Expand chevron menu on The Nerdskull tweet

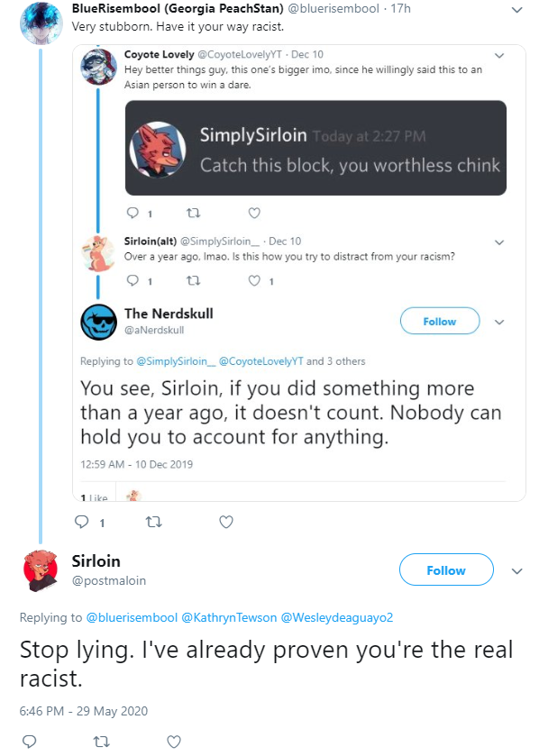tap(499, 322)
